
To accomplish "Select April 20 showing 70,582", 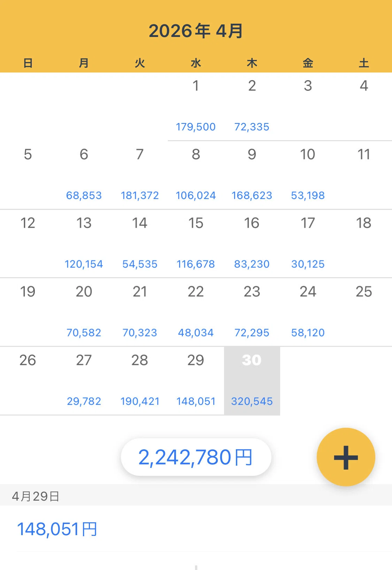I will [84, 312].
